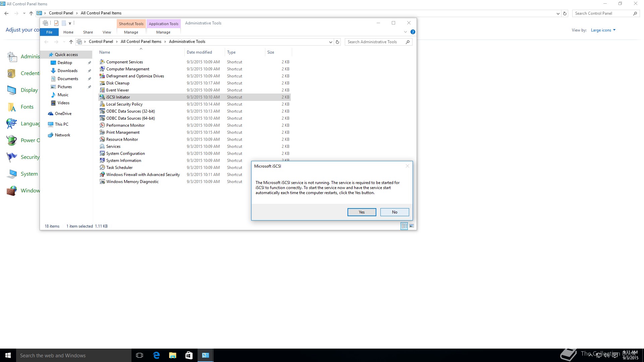This screenshot has height=362, width=644.
Task: Click the Resource Monitor icon
Action: pos(102,139)
